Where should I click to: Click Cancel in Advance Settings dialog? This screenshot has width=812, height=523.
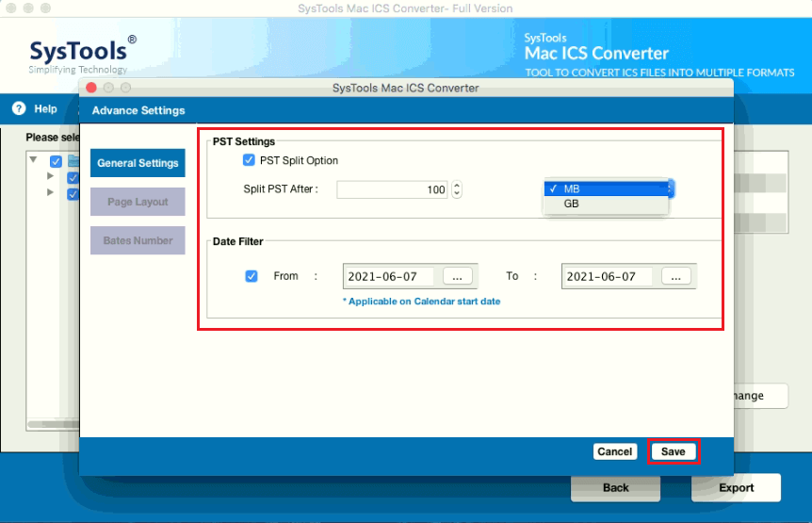pyautogui.click(x=615, y=451)
